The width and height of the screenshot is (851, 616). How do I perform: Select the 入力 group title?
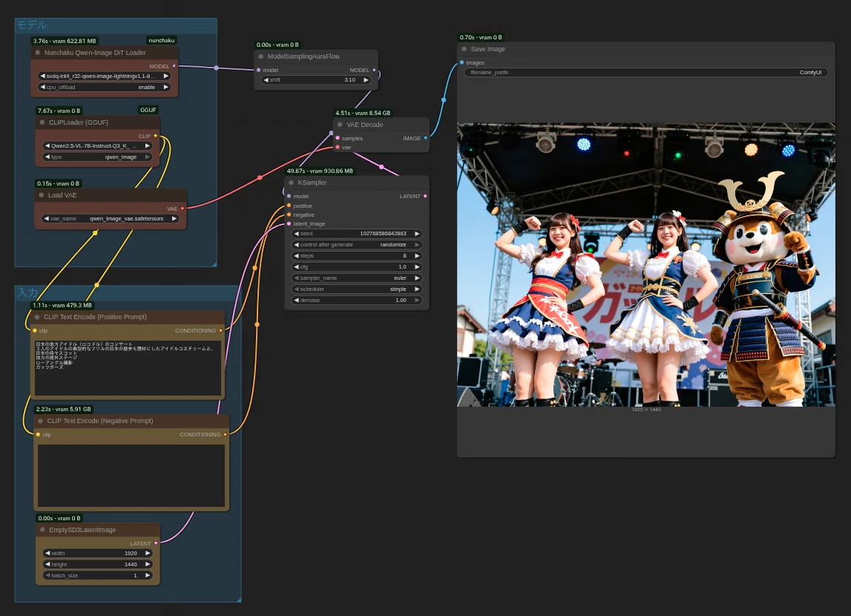tap(27, 292)
